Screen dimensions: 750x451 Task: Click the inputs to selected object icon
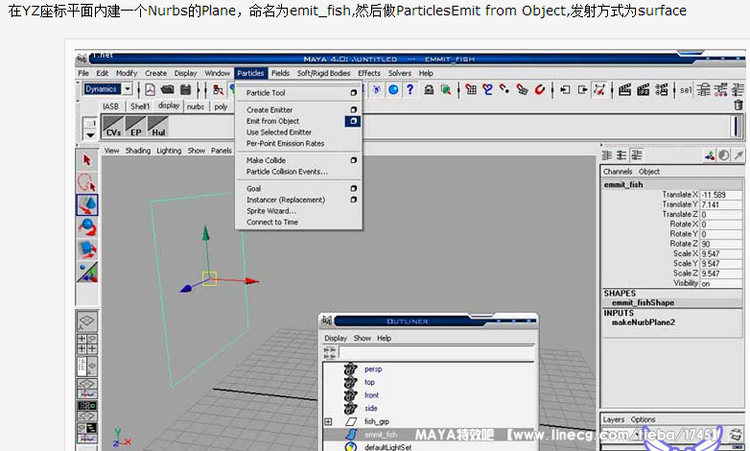coord(565,89)
